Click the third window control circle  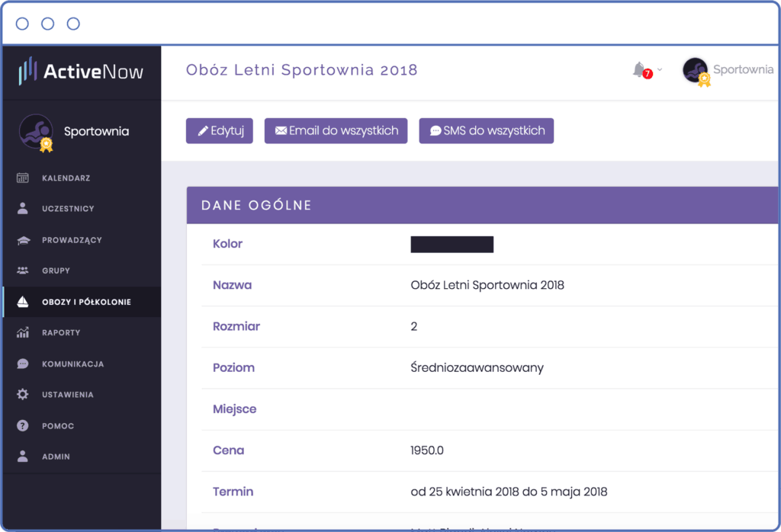point(73,24)
